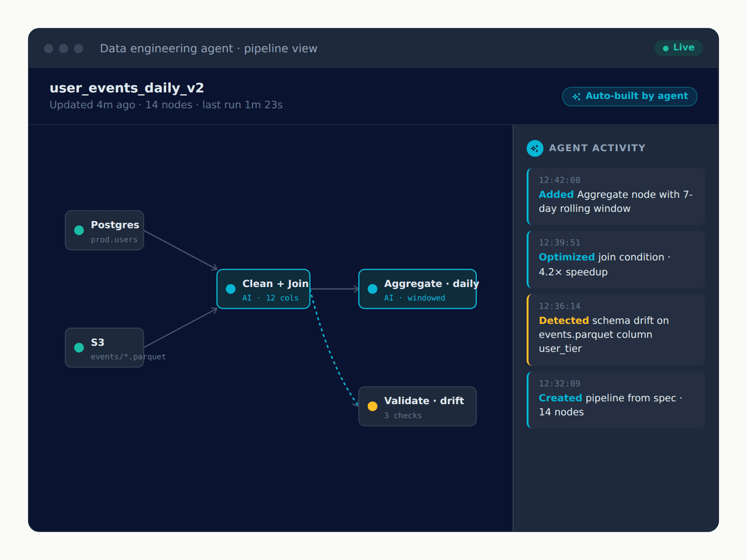Click the green Live indicator dot
Image resolution: width=747 pixels, height=560 pixels.
tap(666, 48)
